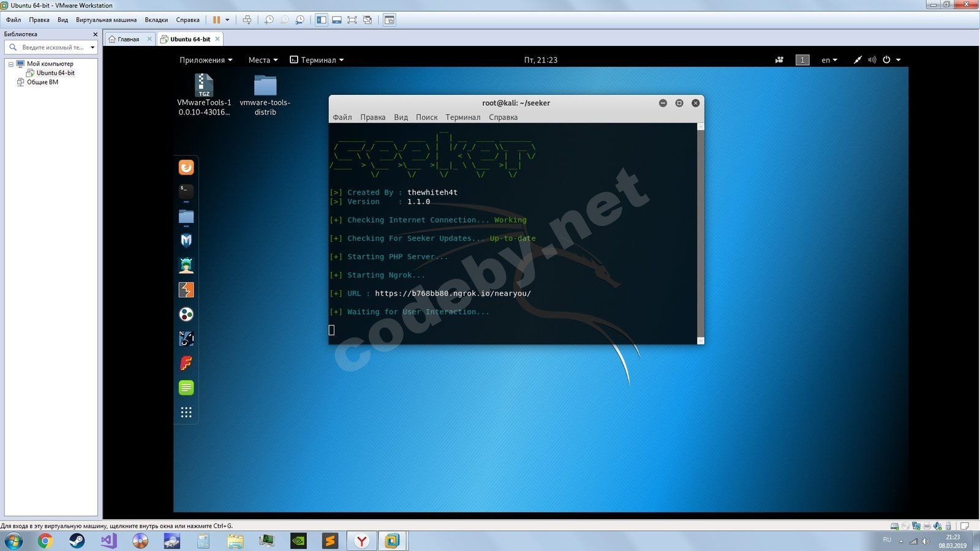Open the pen tool icon in Kali top bar
This screenshot has height=551, width=980.
tap(858, 60)
